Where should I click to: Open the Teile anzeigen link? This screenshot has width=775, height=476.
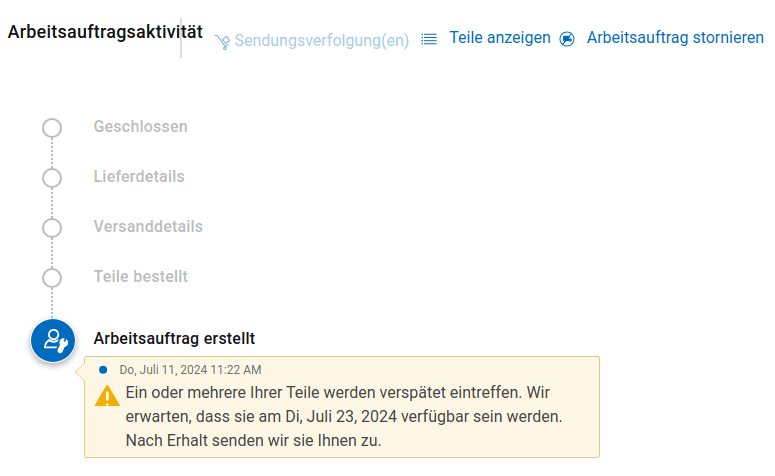500,38
